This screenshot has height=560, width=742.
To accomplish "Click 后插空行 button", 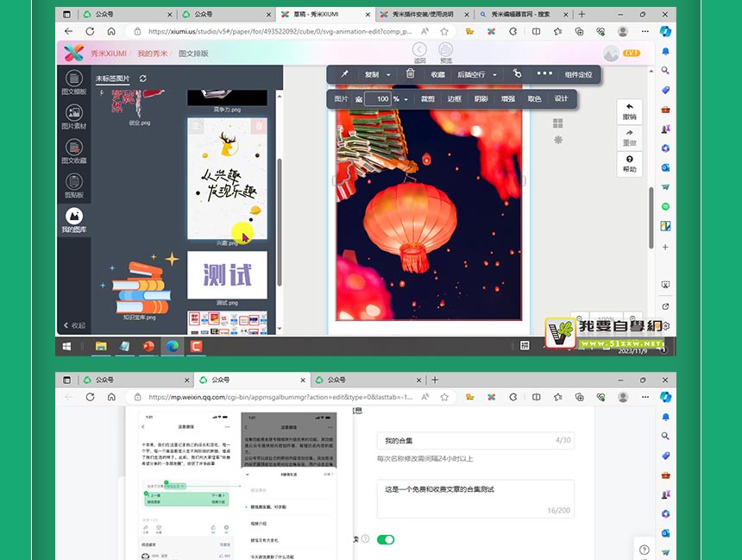I will coord(471,74).
